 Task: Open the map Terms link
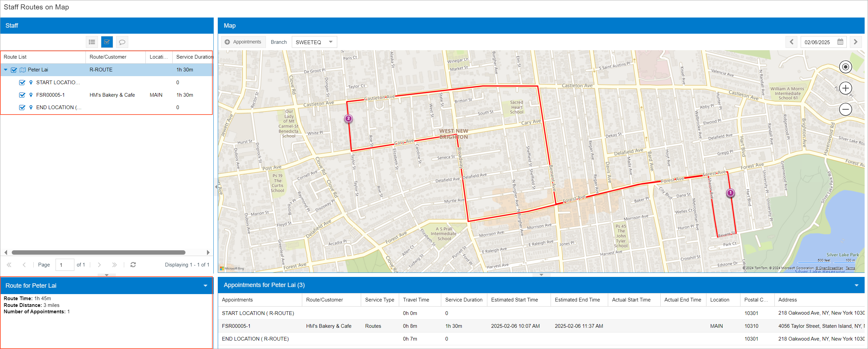coord(850,268)
